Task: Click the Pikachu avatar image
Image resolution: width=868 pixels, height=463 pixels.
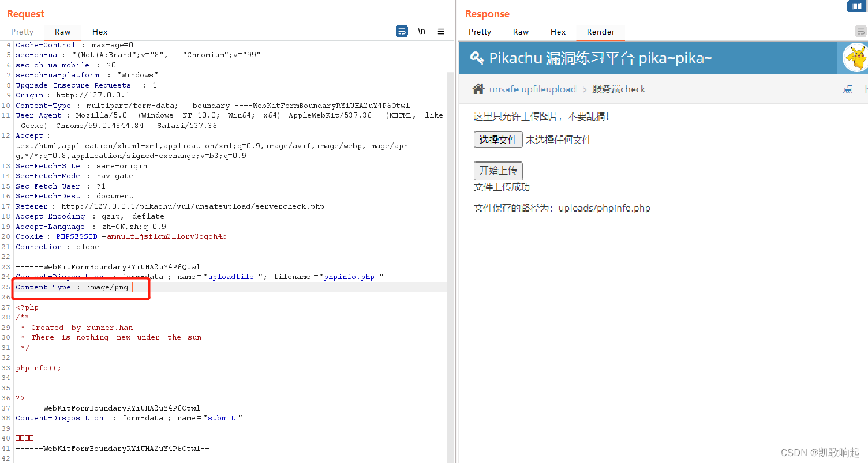Action: click(855, 58)
